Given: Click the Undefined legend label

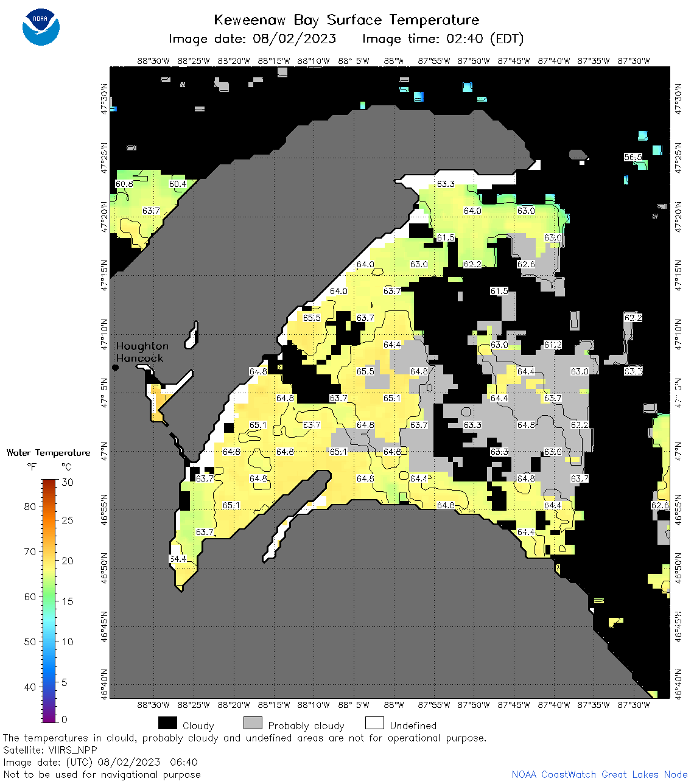Looking at the screenshot, I should pyautogui.click(x=413, y=726).
